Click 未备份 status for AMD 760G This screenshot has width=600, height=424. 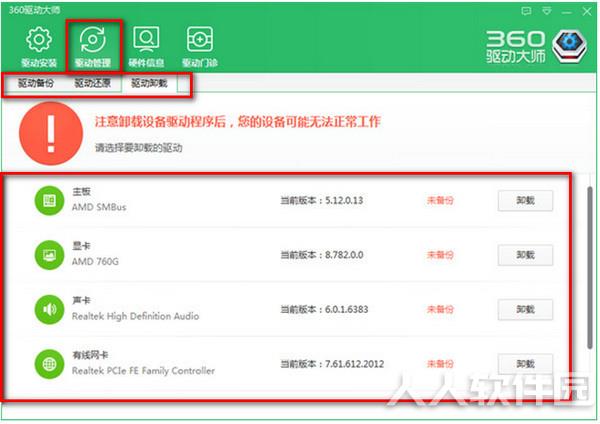pos(440,255)
